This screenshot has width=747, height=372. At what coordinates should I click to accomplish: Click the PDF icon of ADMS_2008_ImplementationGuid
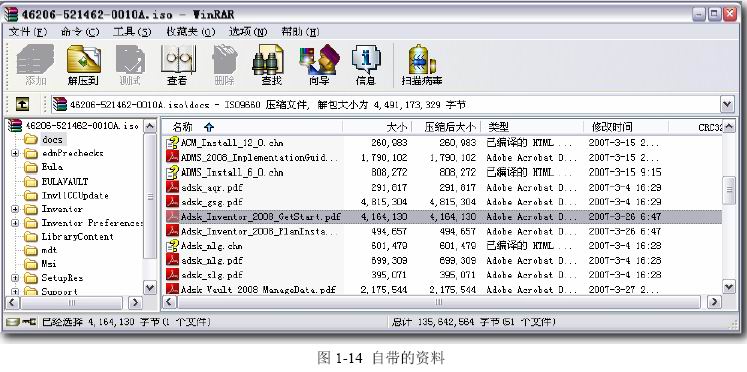172,157
